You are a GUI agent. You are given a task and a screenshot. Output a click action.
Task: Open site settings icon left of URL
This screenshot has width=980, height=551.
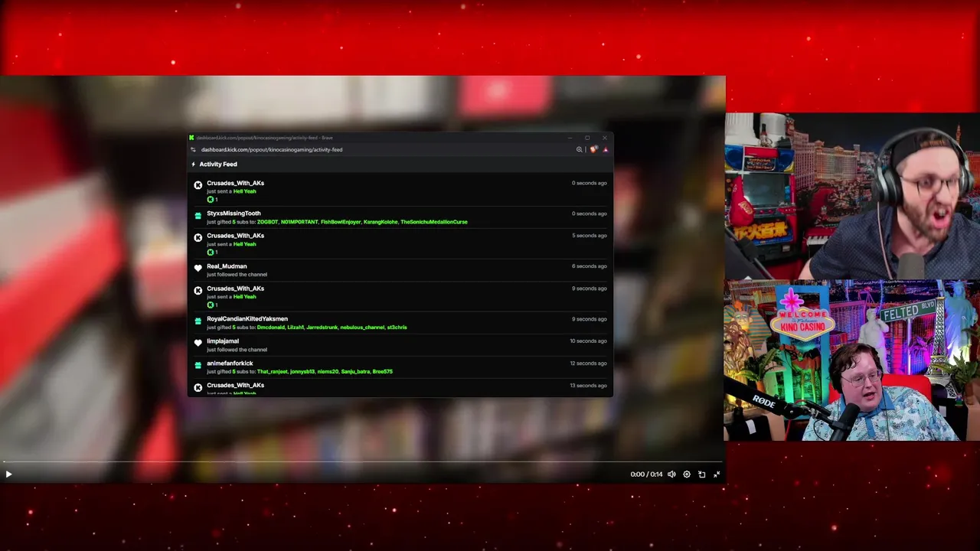point(193,149)
